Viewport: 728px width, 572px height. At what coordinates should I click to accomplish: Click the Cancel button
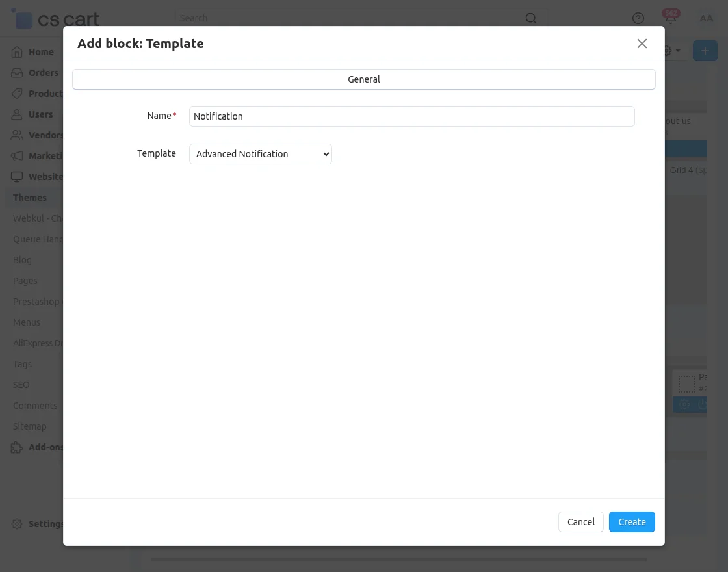(x=580, y=522)
